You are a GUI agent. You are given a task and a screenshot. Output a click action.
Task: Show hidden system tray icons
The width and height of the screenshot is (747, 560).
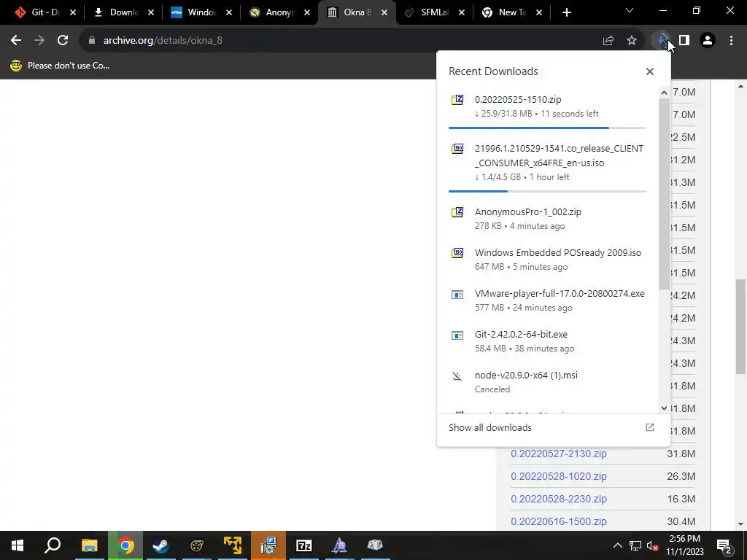tap(617, 545)
